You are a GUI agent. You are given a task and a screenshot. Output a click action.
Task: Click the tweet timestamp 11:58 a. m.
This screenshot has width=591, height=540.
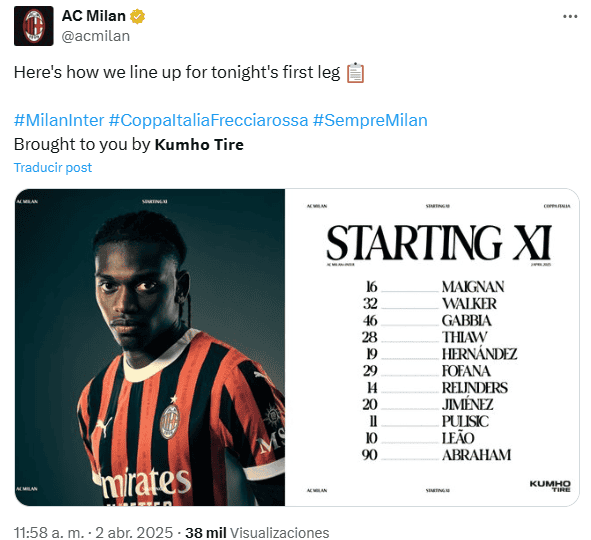point(49,532)
